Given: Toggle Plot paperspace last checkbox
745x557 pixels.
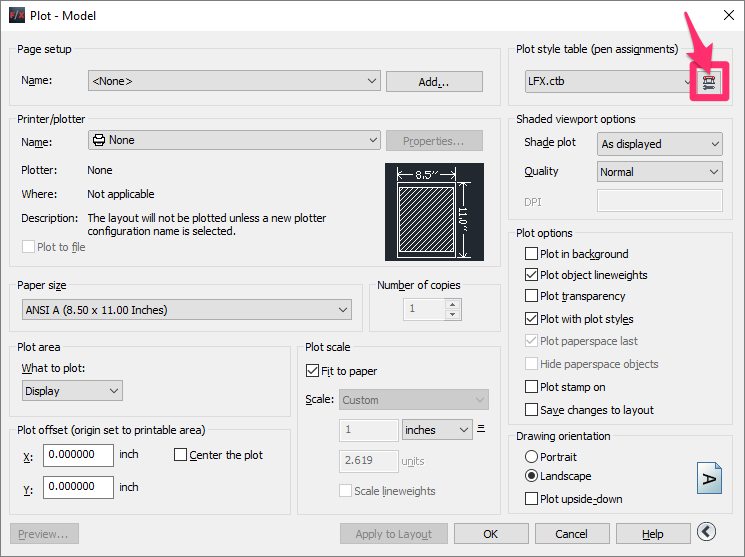Looking at the screenshot, I should [531, 341].
